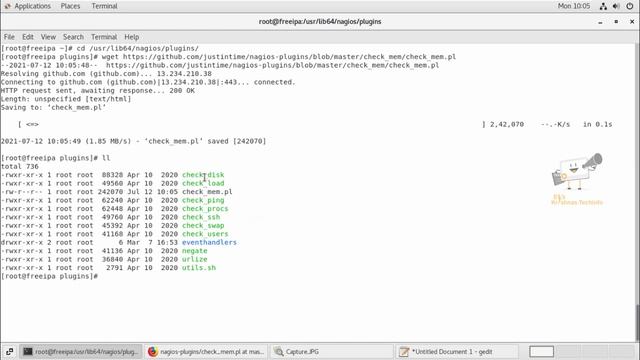Viewport: 640px width, 360px height.
Task: Close the terminal window
Action: click(632, 22)
